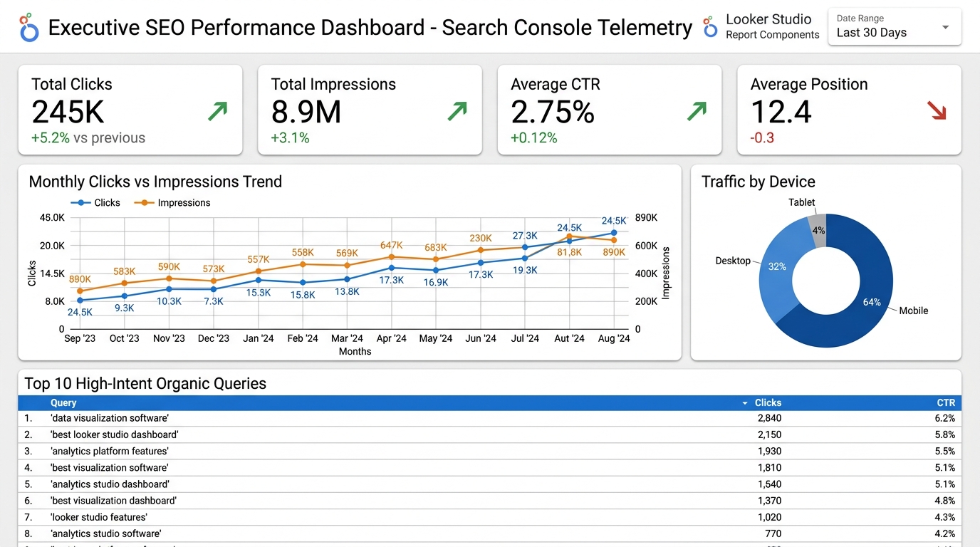Click the Impressions legend entry in the trend chart
Image resolution: width=980 pixels, height=547 pixels.
(172, 203)
